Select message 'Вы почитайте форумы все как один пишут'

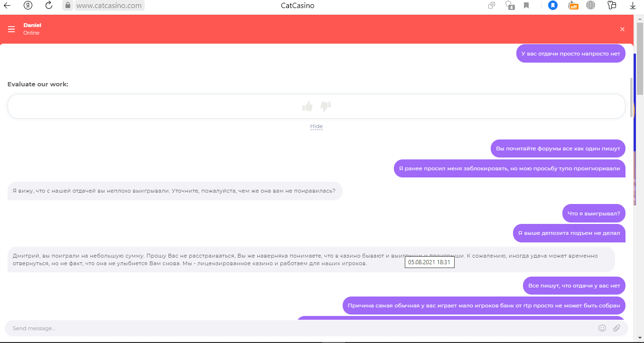click(x=558, y=148)
